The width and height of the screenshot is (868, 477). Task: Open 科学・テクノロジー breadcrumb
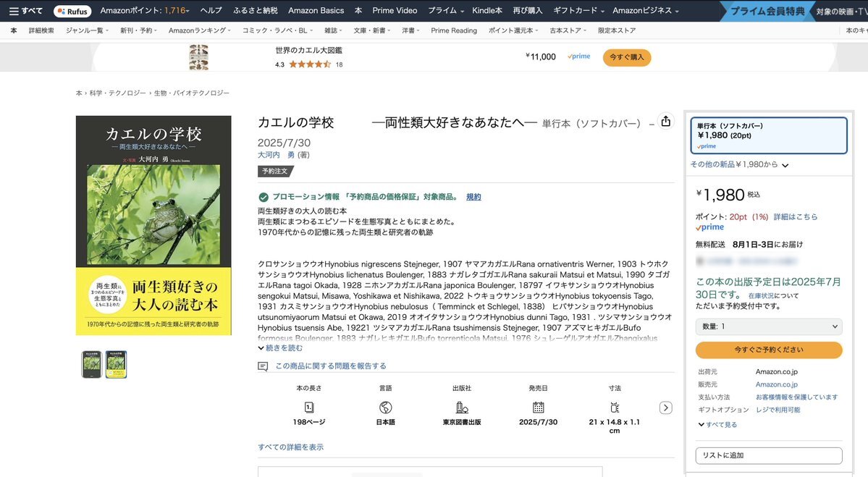118,93
